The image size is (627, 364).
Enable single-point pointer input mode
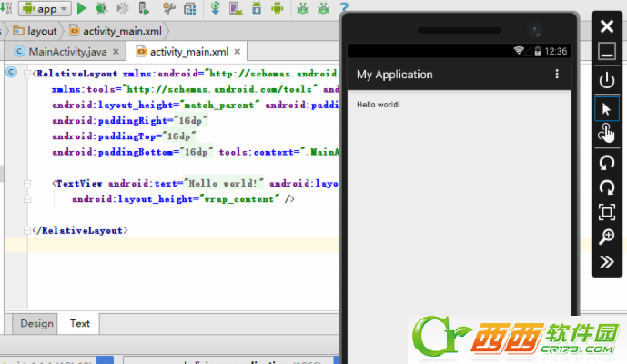[x=606, y=109]
